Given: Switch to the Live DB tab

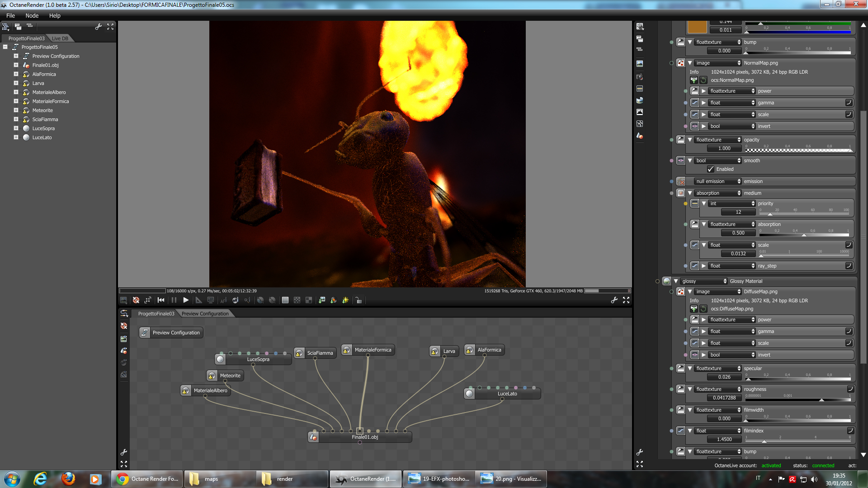Looking at the screenshot, I should tap(60, 38).
